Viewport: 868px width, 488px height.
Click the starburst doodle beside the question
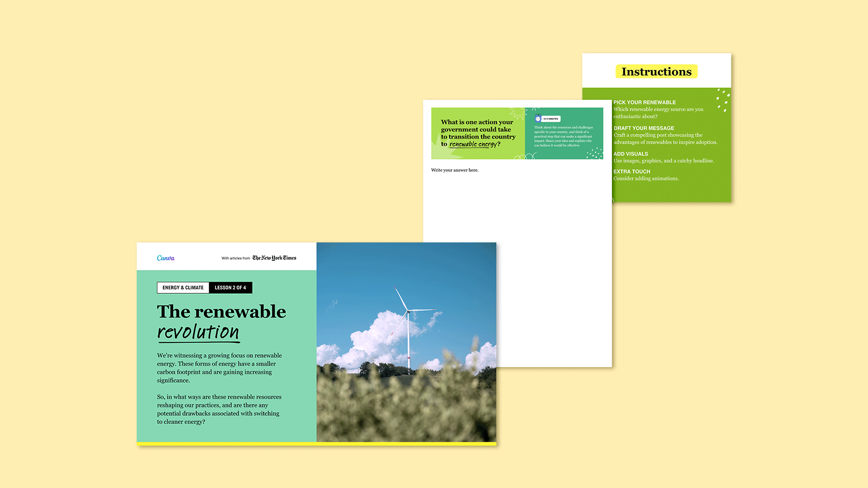tap(517, 114)
